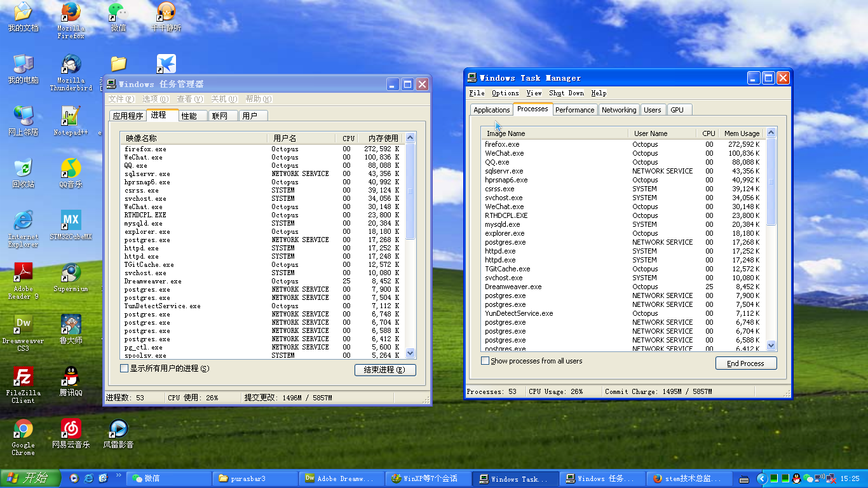Image resolution: width=868 pixels, height=488 pixels.
Task: Open the 选项 menu in 任务管理器
Action: 155,99
